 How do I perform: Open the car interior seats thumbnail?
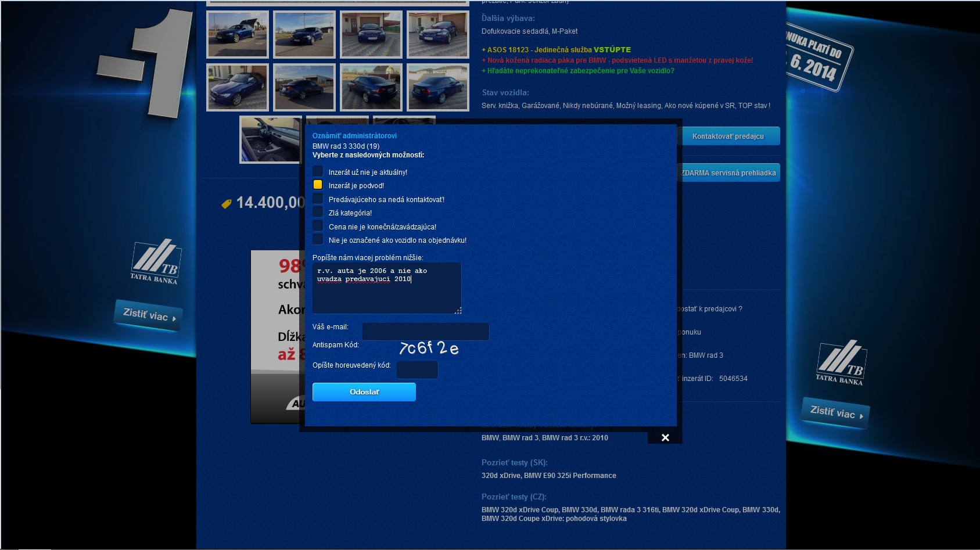(x=270, y=140)
